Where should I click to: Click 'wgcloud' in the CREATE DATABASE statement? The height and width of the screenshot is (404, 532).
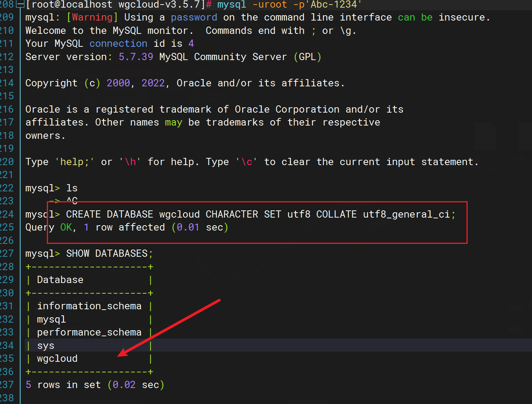coord(179,215)
